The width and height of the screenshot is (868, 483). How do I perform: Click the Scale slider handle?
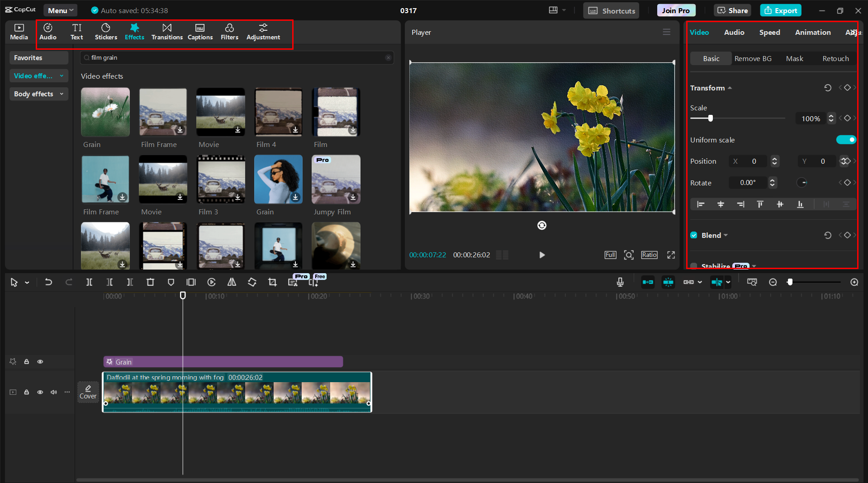pos(711,118)
